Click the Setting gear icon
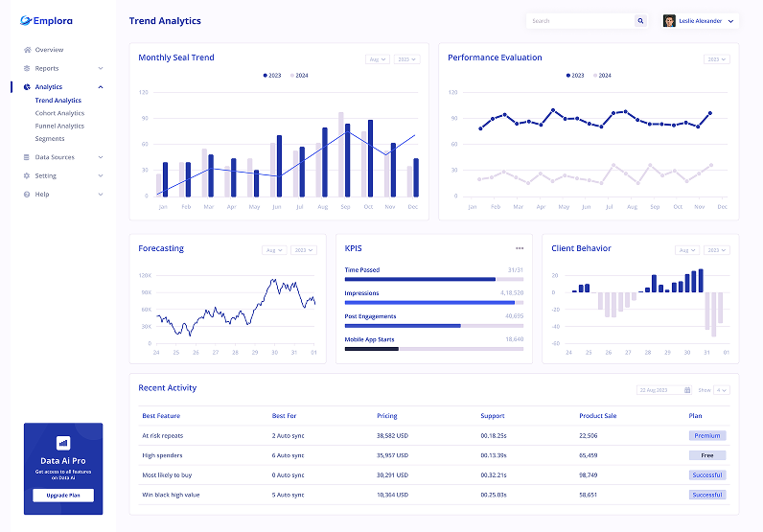The height and width of the screenshot is (532, 763). coord(27,176)
